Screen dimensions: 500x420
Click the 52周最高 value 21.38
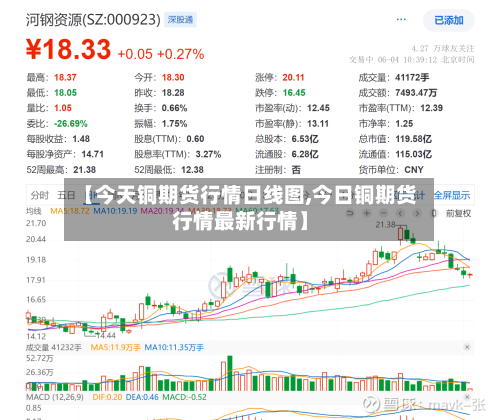point(85,170)
